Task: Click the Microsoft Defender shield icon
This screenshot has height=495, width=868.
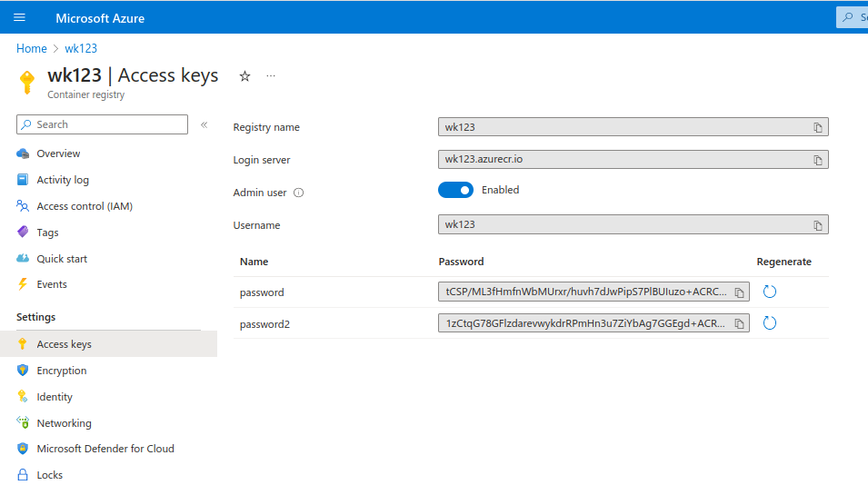Action: [23, 449]
